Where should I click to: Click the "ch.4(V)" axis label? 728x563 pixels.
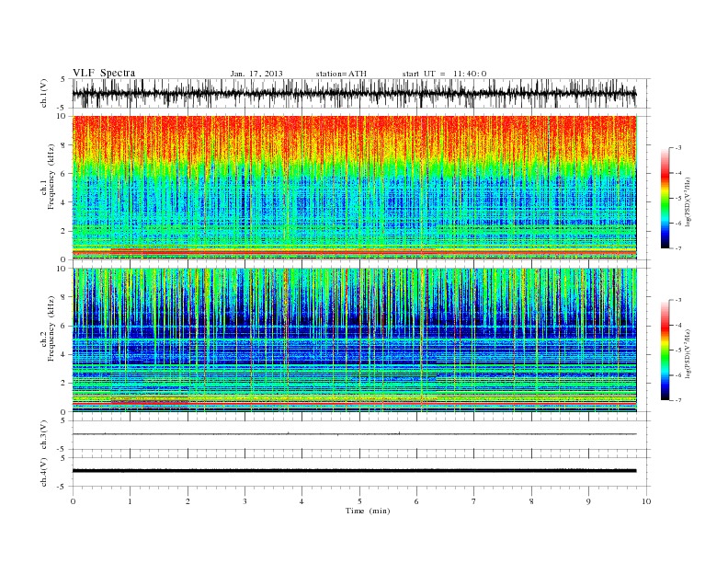44,472
